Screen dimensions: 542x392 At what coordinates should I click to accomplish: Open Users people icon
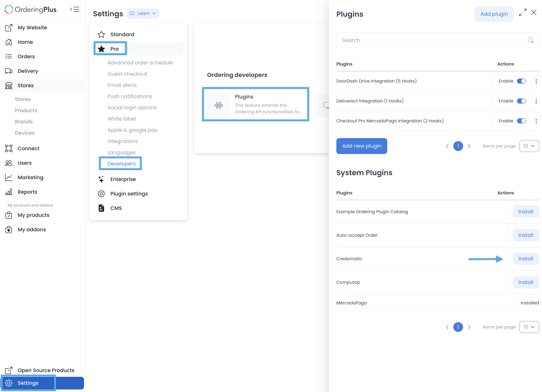[x=9, y=163]
